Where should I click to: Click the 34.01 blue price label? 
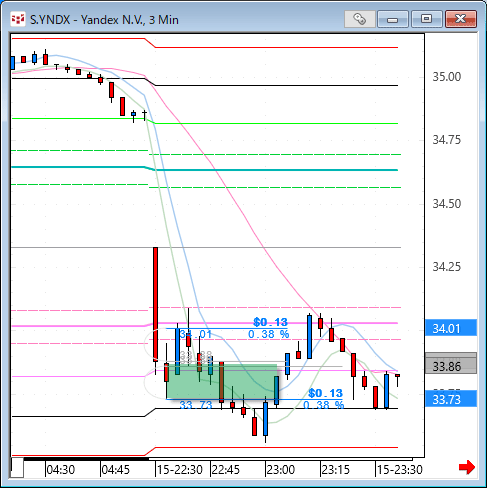(x=451, y=328)
